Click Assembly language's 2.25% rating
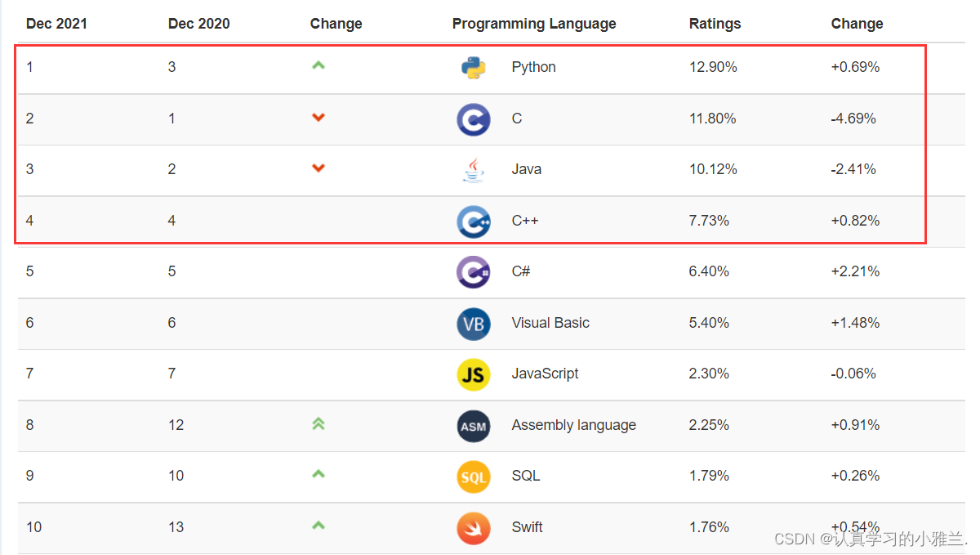The width and height of the screenshot is (980, 555). 710,425
